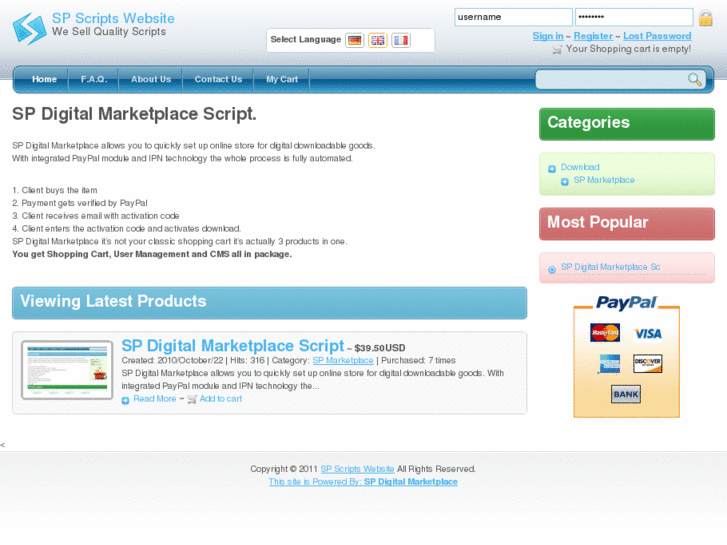Click the Categories green header
Screen dimensions: 727x545
627,124
